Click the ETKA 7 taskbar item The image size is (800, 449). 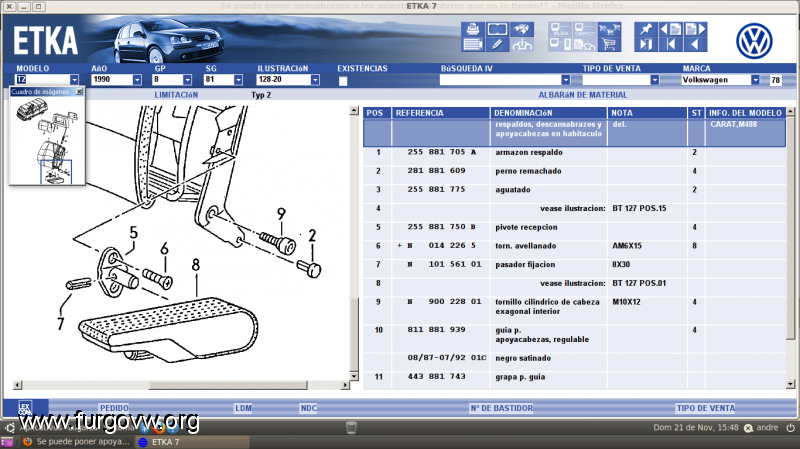(193, 442)
